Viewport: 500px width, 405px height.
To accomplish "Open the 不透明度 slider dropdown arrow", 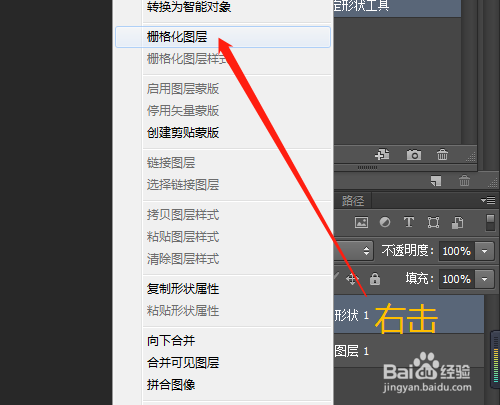I will point(484,251).
